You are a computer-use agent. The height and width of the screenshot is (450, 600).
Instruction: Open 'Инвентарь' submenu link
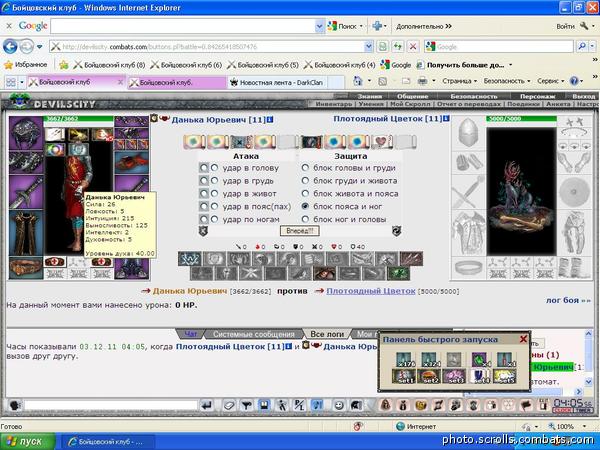[x=334, y=104]
